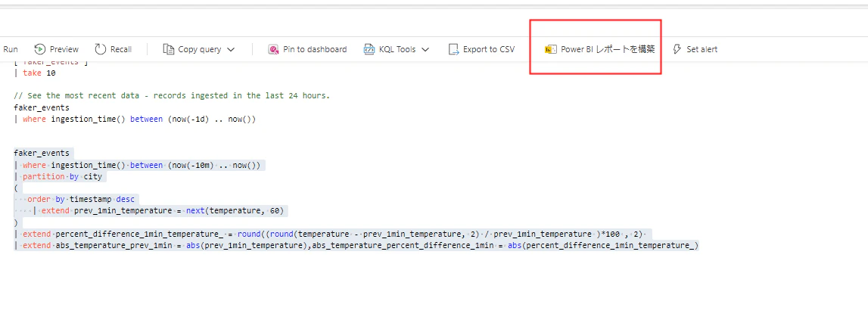The width and height of the screenshot is (868, 323).
Task: Click the 'abs_temperature_prev_1min' extend line
Action: pos(356,246)
